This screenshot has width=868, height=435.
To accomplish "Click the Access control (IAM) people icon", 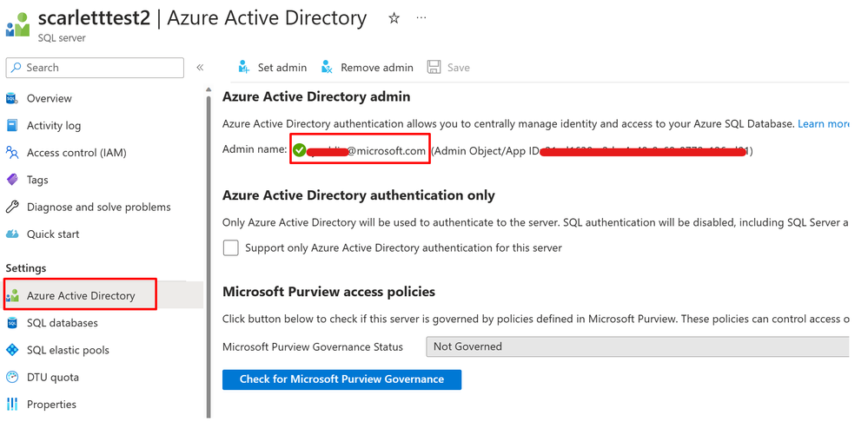I will coord(11,152).
